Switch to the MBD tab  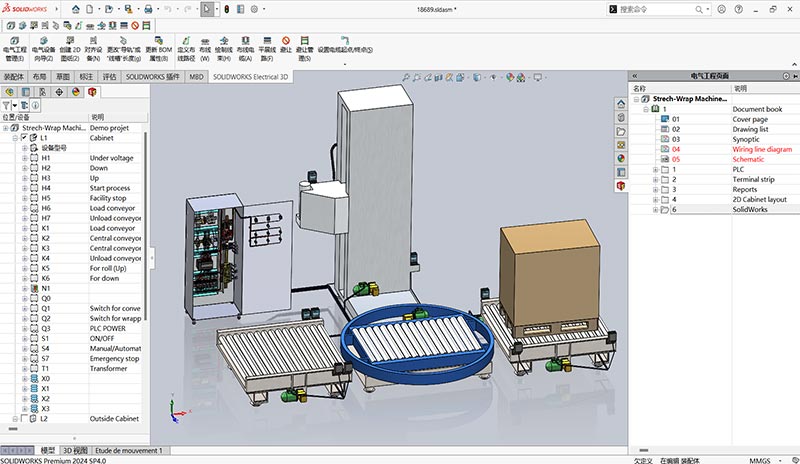coord(196,77)
